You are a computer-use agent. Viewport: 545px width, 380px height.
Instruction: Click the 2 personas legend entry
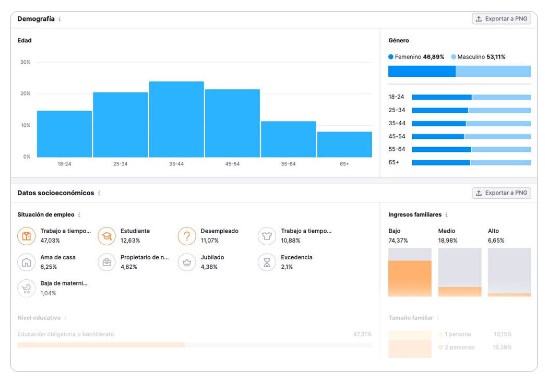(457, 347)
